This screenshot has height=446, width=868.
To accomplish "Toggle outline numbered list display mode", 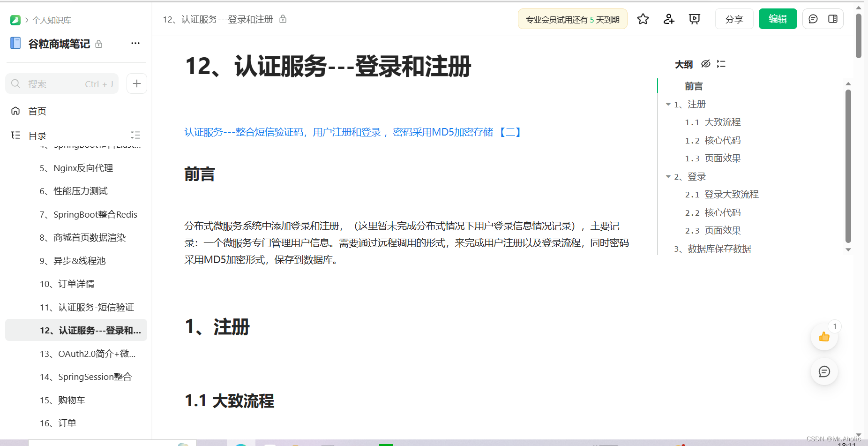I will tap(721, 64).
